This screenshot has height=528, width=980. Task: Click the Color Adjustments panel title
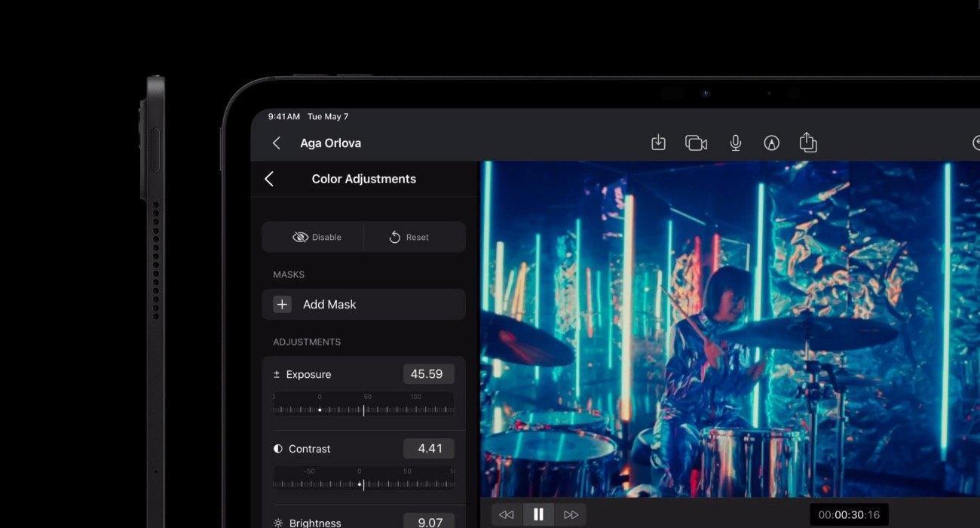[x=363, y=179]
